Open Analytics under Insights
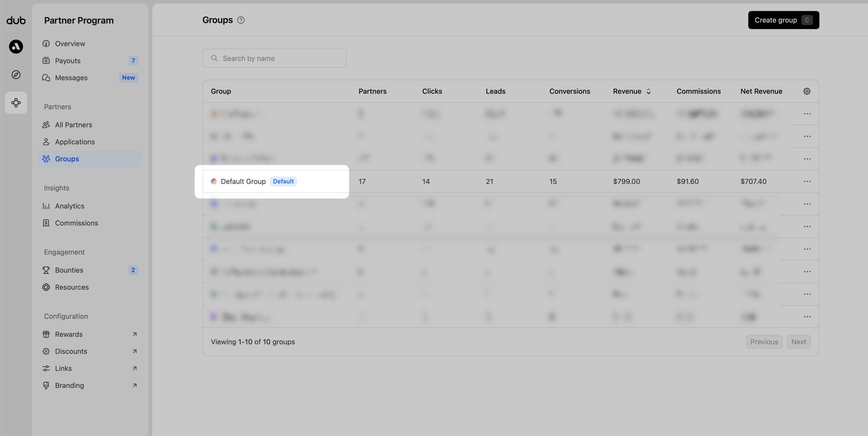The width and height of the screenshot is (868, 436). 69,206
